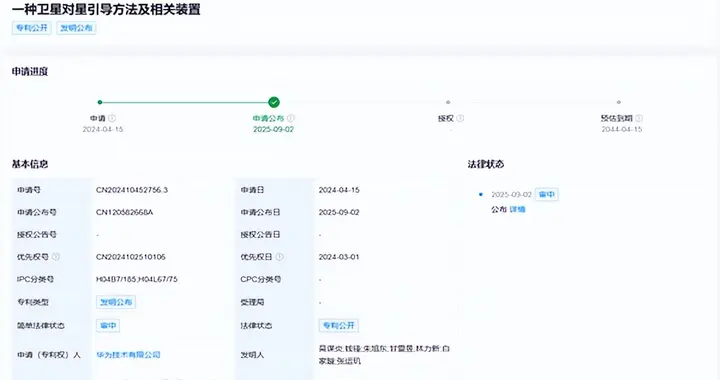Click the 申请公布号 field label
Viewport: 720px width, 380px height.
[37, 212]
